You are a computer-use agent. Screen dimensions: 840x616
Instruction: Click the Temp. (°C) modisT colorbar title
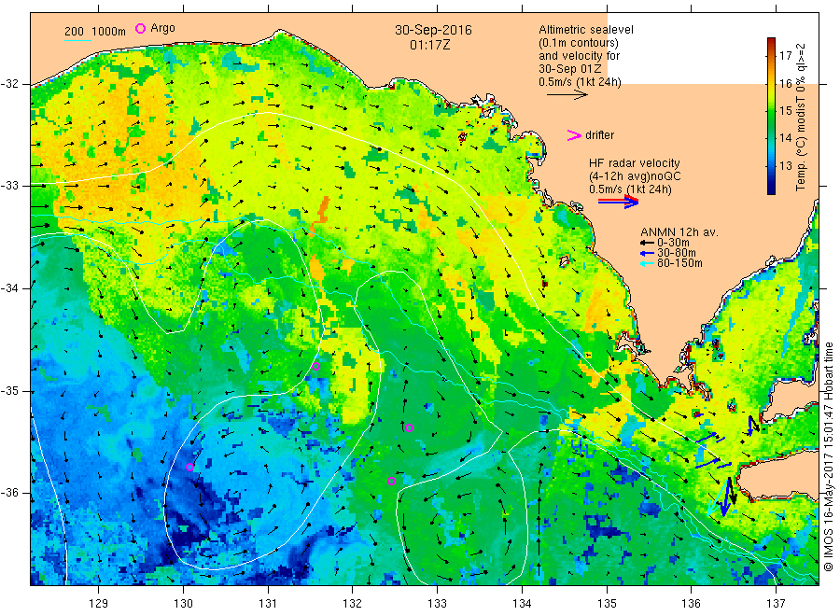tap(801, 117)
